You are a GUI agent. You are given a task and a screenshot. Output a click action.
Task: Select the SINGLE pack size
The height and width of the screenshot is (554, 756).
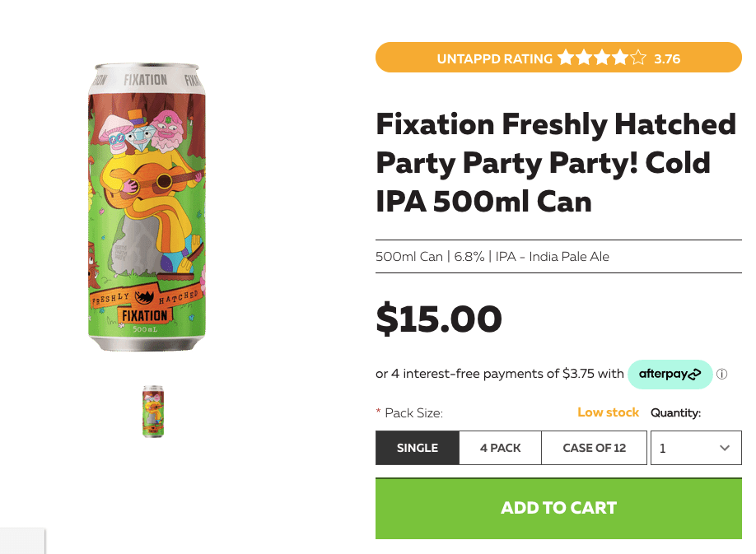coord(417,448)
